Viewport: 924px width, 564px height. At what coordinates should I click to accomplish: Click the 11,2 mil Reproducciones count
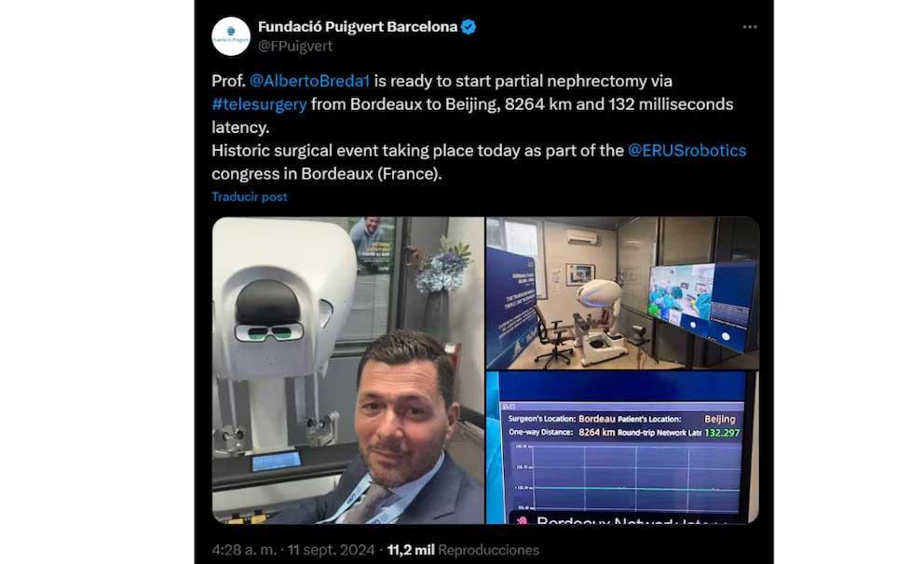click(463, 550)
